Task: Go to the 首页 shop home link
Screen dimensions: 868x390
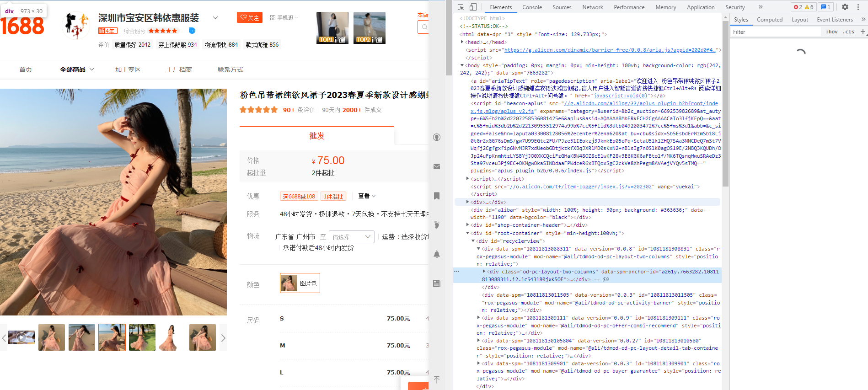Action: tap(26, 69)
